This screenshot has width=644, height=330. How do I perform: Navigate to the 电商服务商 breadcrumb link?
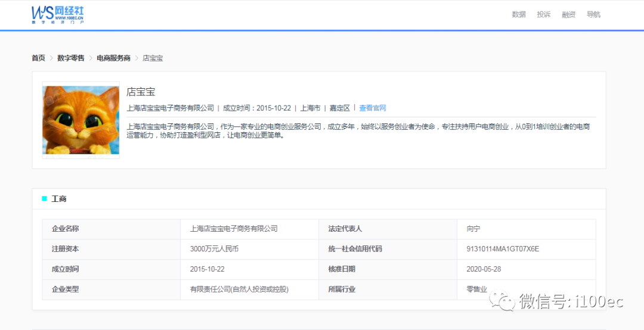pos(113,58)
